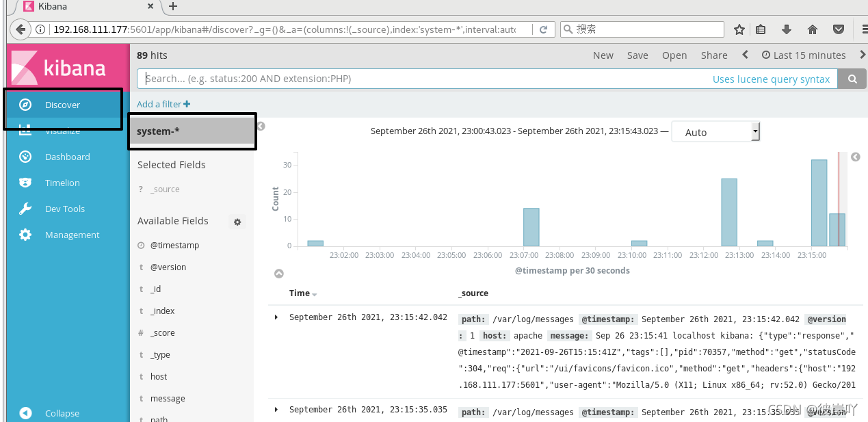The width and height of the screenshot is (868, 422).
Task: Open the Auto interval dropdown
Action: click(x=715, y=132)
